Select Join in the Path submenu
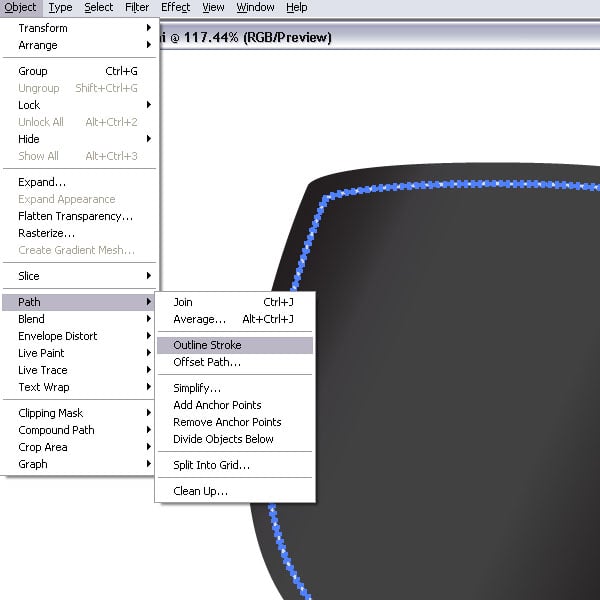600x600 pixels. (183, 302)
